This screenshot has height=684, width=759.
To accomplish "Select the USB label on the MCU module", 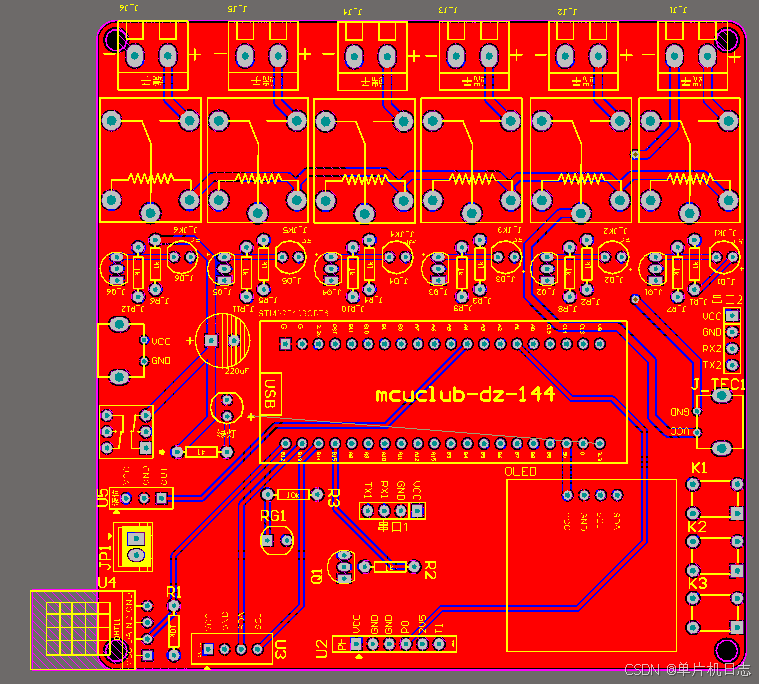I will click(x=270, y=394).
